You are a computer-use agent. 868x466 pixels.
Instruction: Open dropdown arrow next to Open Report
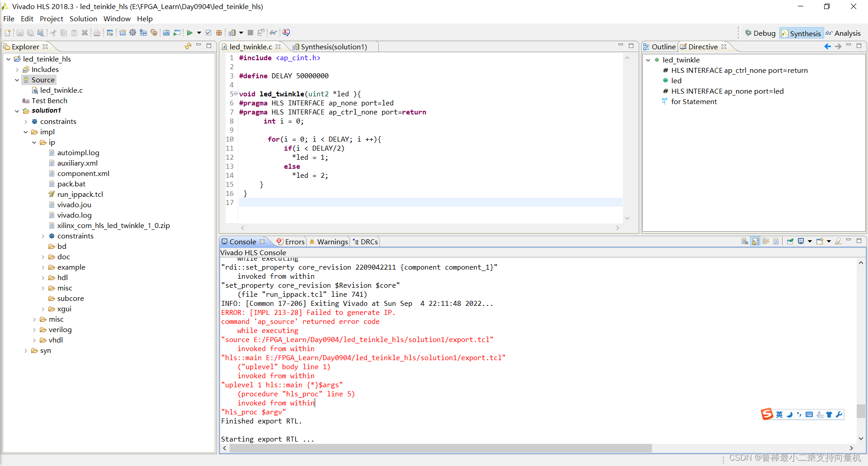241,33
